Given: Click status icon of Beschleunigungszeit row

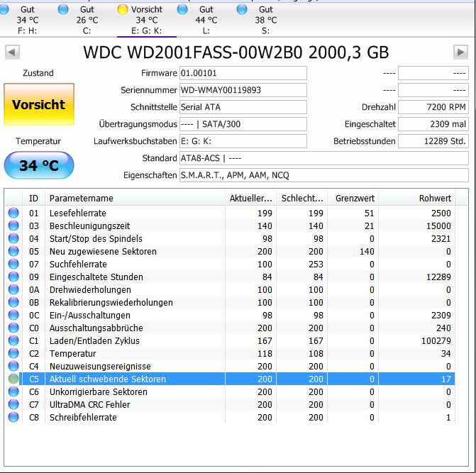Looking at the screenshot, I should click(x=13, y=226).
